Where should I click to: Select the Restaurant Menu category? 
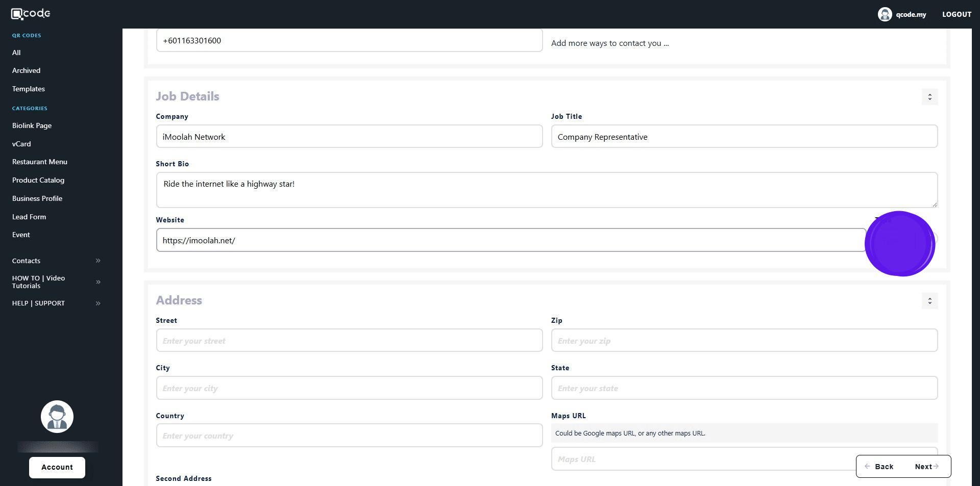[x=40, y=162]
